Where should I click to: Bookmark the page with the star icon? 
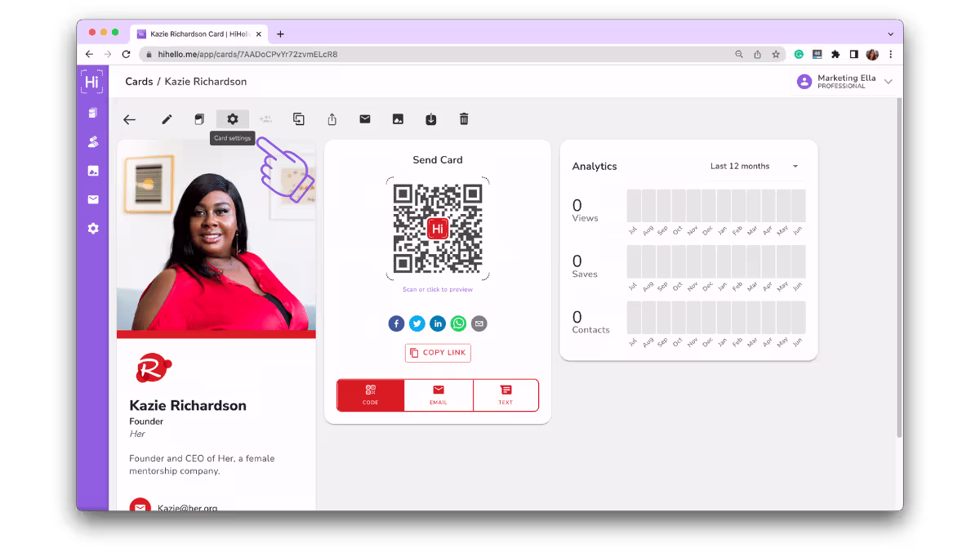pos(776,55)
